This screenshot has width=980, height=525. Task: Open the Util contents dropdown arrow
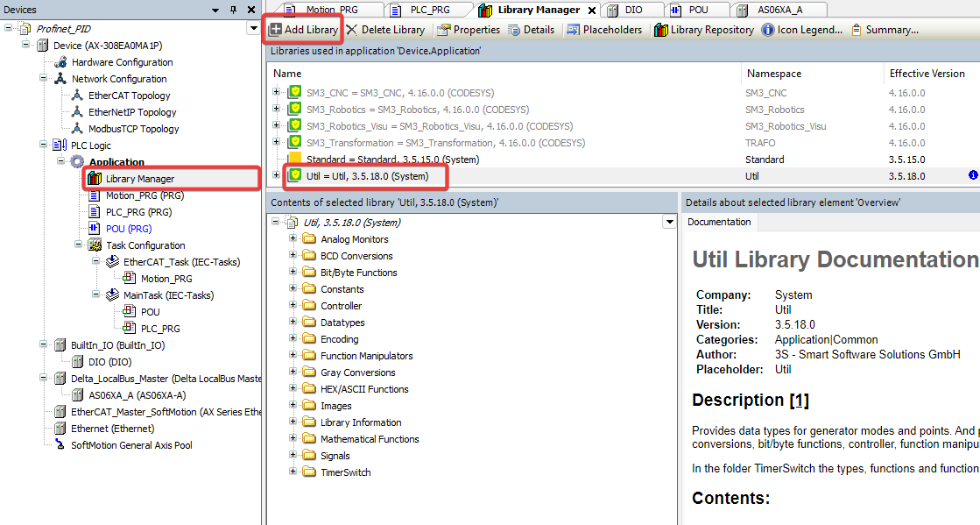pos(670,223)
